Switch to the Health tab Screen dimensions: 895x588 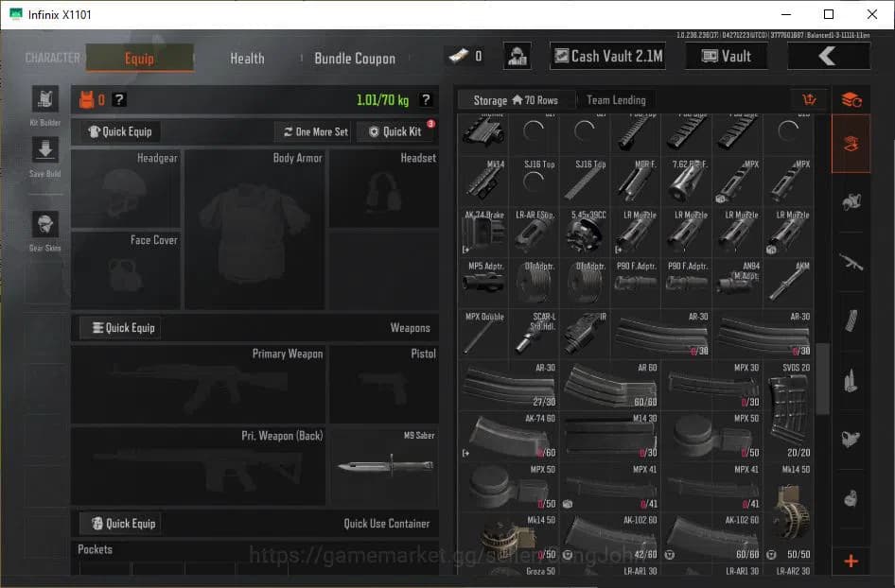(x=246, y=58)
